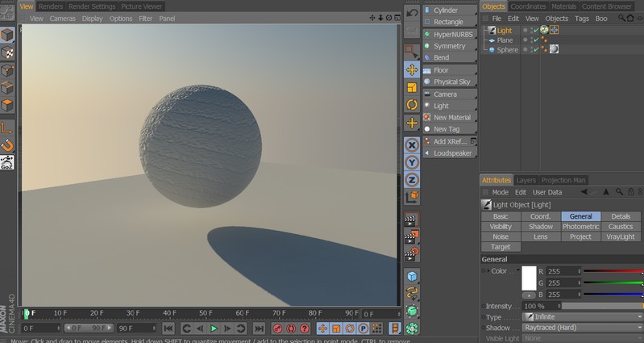Screen dimensions: 644x343
Task: Switch to the Materials tab
Action: click(563, 6)
